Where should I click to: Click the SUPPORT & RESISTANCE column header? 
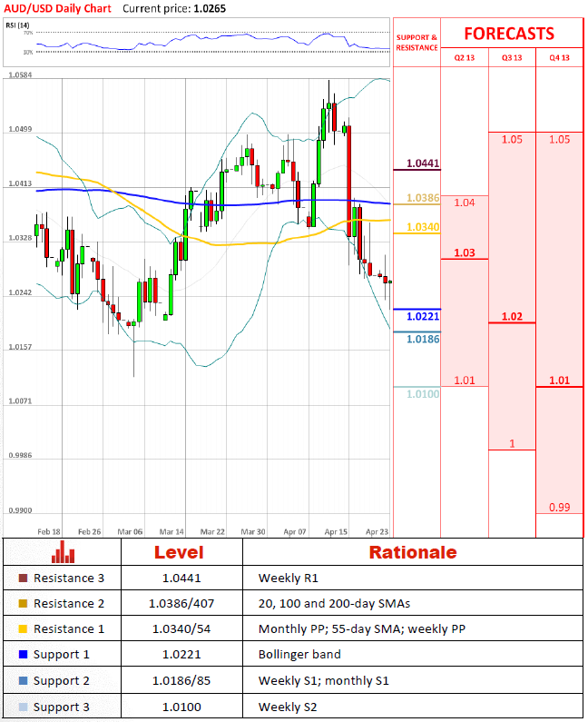(416, 43)
